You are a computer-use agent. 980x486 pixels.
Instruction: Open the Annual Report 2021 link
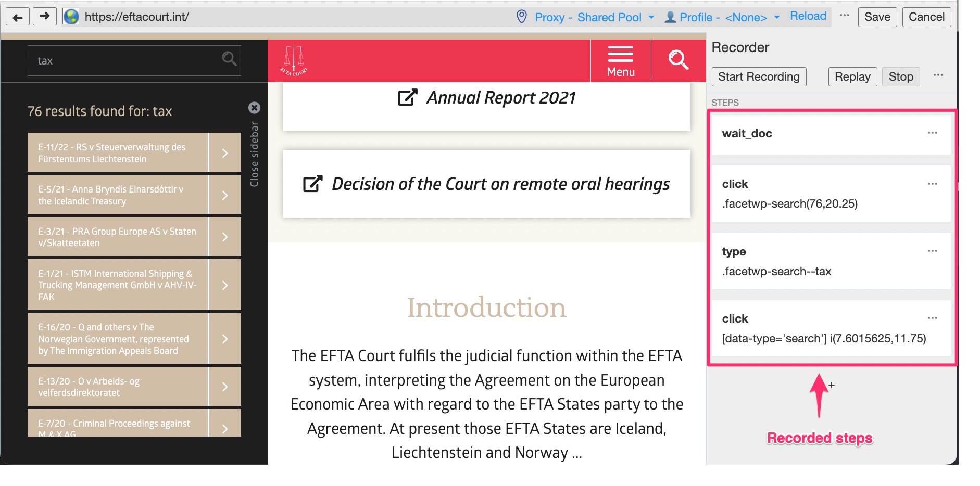500,98
